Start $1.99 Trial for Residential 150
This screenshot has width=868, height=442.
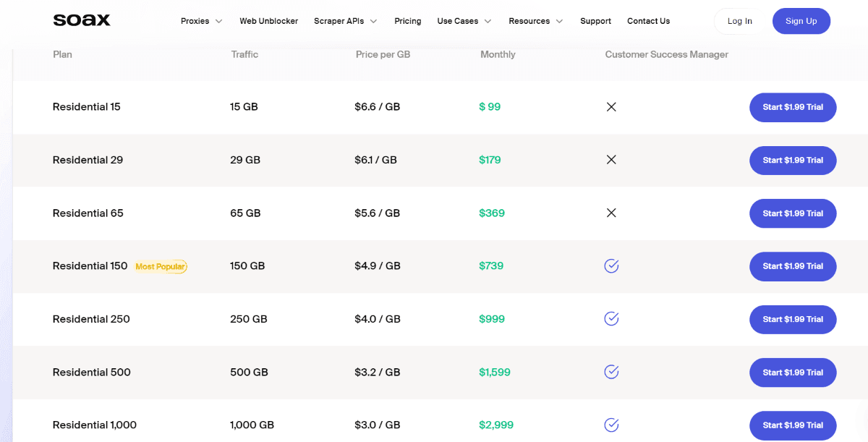[x=793, y=266]
